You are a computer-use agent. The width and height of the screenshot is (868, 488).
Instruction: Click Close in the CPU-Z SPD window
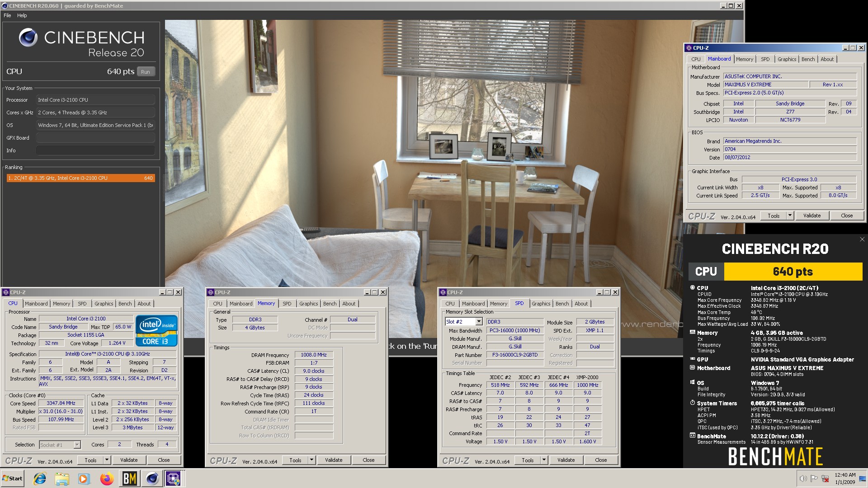tap(601, 460)
